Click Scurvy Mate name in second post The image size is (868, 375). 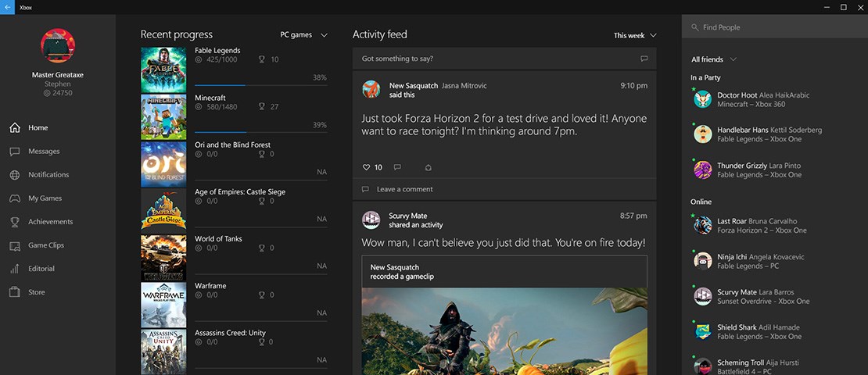(408, 216)
